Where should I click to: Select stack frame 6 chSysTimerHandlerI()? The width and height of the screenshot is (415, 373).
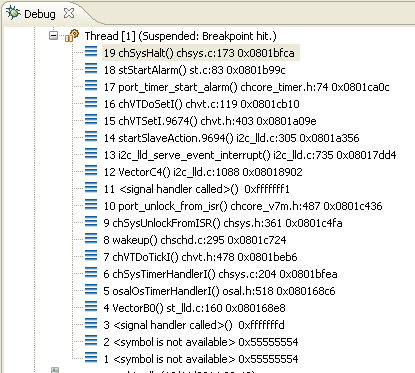coord(220,274)
